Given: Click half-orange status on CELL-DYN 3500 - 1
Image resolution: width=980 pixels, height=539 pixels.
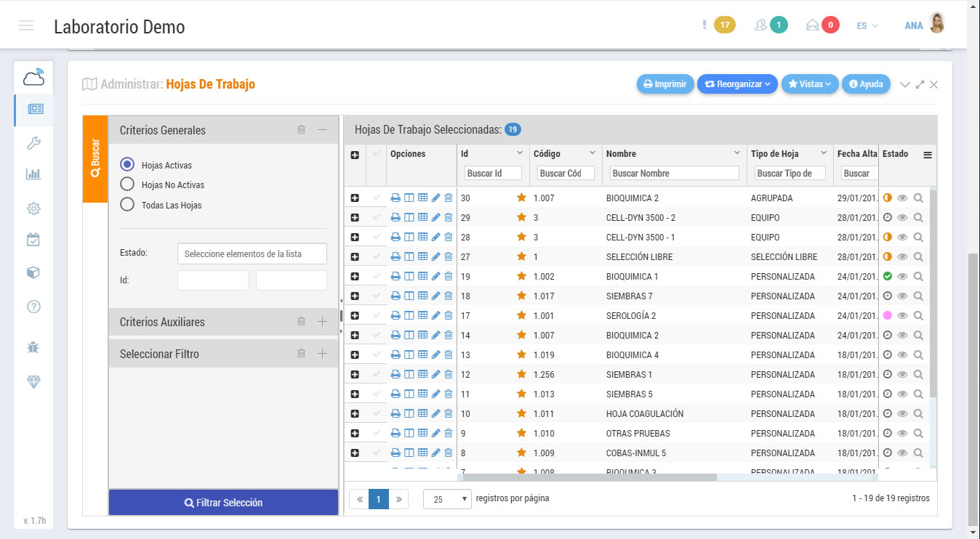Looking at the screenshot, I should 888,237.
